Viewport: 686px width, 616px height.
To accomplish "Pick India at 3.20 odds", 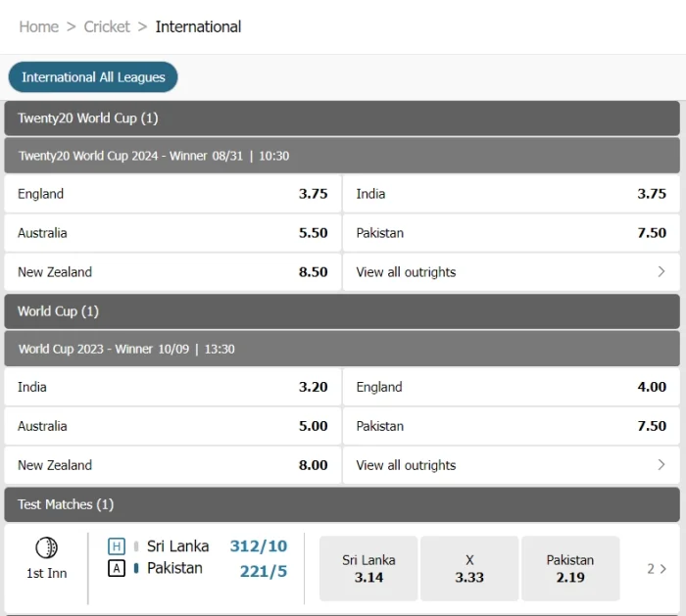I will click(x=172, y=387).
